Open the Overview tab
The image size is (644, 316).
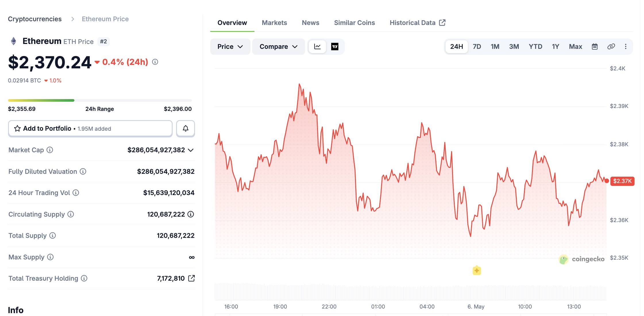[232, 23]
